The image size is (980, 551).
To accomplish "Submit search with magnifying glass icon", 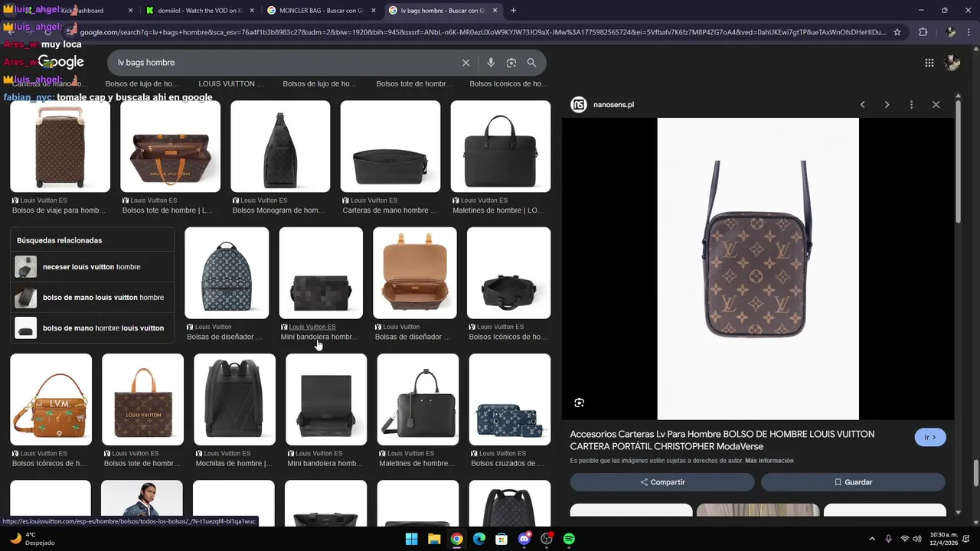I will pyautogui.click(x=531, y=63).
